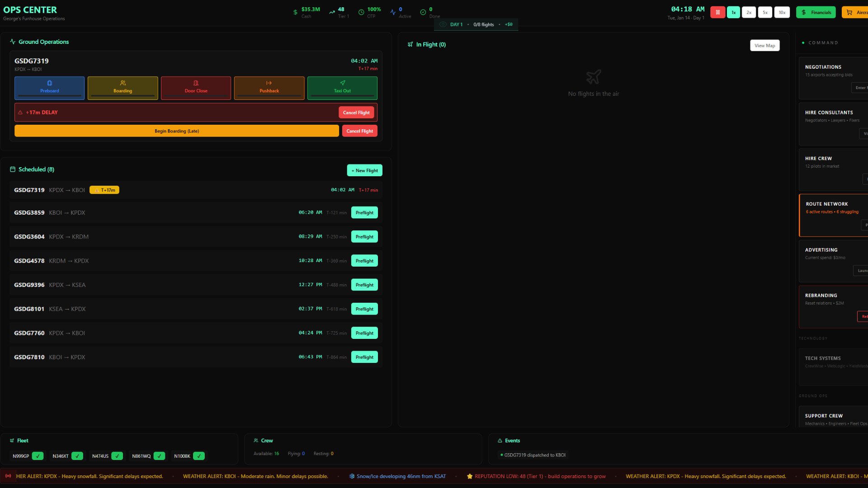Run Preflight for flight GSDG3859
The image size is (868, 488).
pyautogui.click(x=364, y=212)
